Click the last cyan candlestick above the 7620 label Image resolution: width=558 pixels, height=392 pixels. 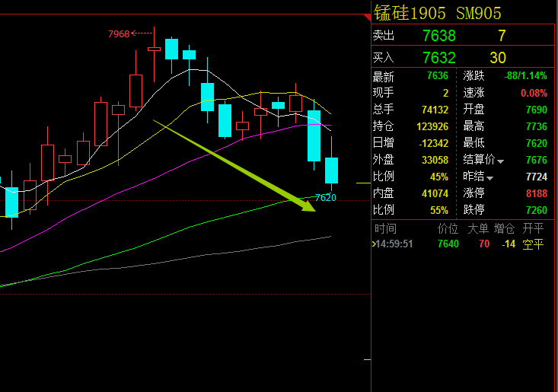tap(331, 170)
